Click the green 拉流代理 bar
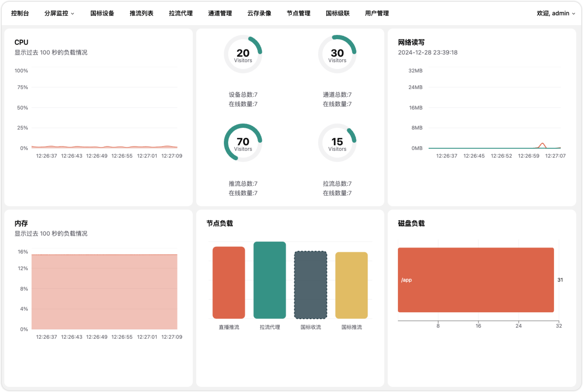The image size is (583, 392). [270, 280]
